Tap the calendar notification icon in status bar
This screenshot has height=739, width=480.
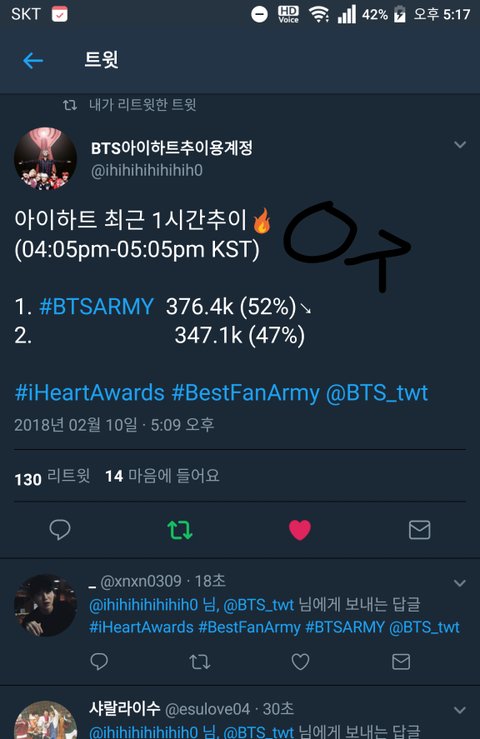point(59,14)
